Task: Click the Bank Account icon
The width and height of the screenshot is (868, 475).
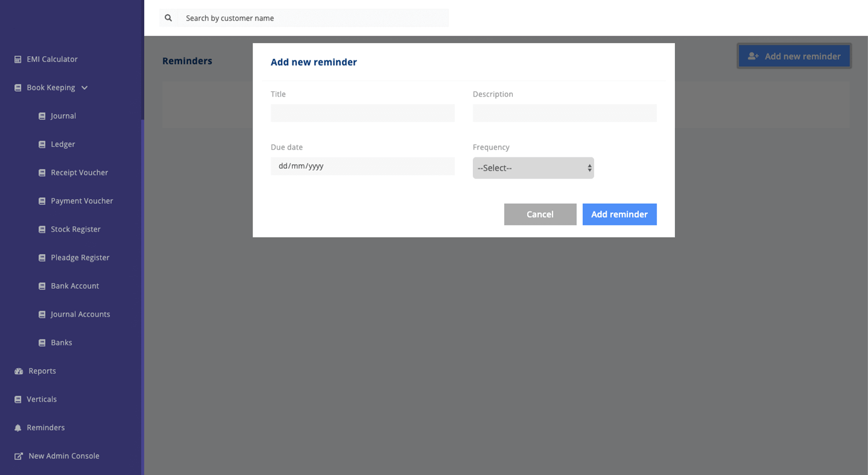Action: [42, 286]
